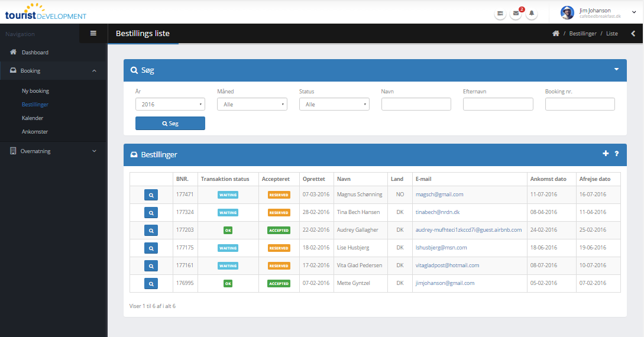Open the Status filter dropdown
The width and height of the screenshot is (644, 337).
[334, 104]
